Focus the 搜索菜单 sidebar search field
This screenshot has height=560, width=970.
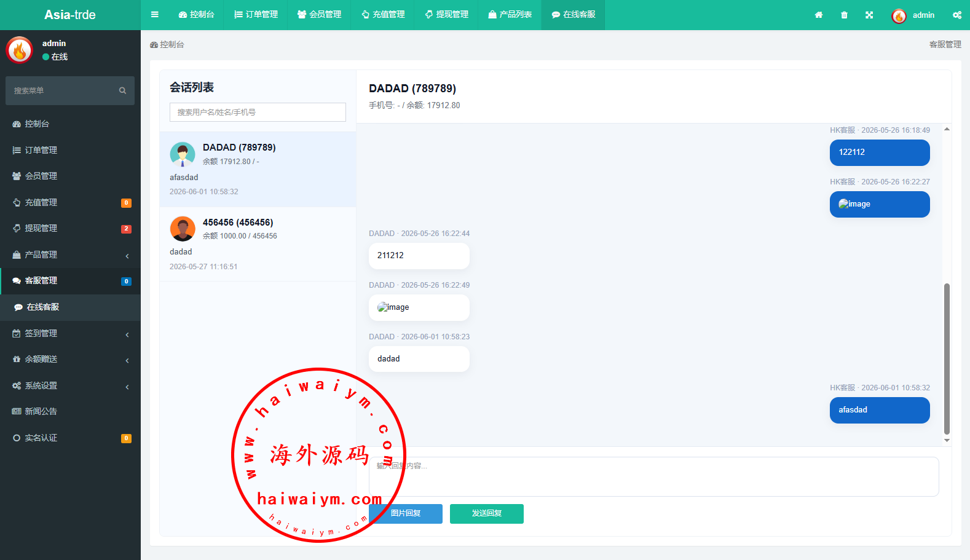[61, 90]
